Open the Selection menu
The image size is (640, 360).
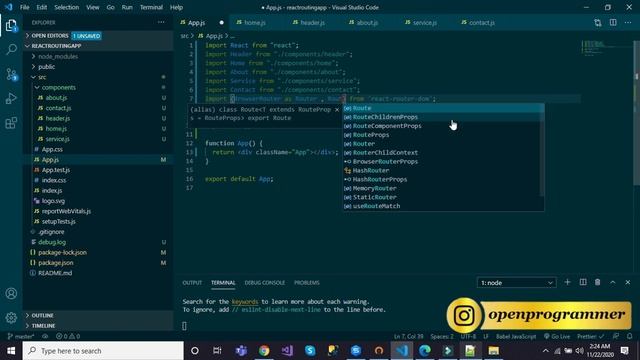(67, 7)
